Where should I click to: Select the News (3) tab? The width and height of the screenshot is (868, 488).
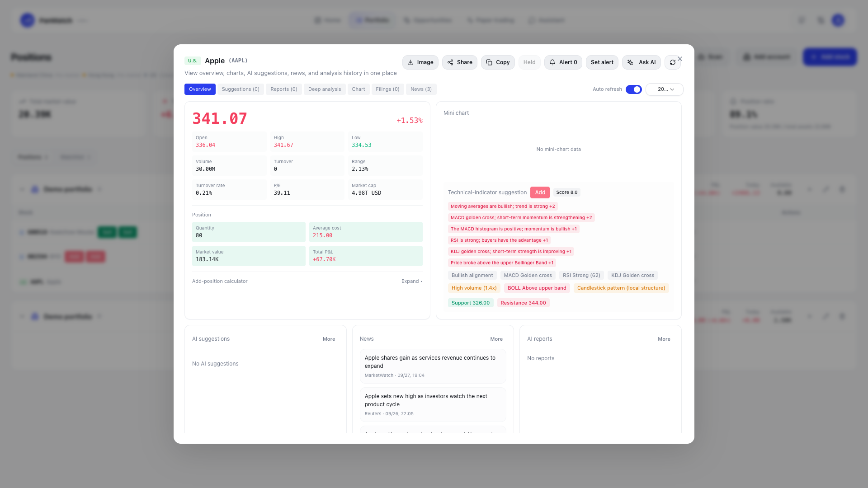(421, 89)
